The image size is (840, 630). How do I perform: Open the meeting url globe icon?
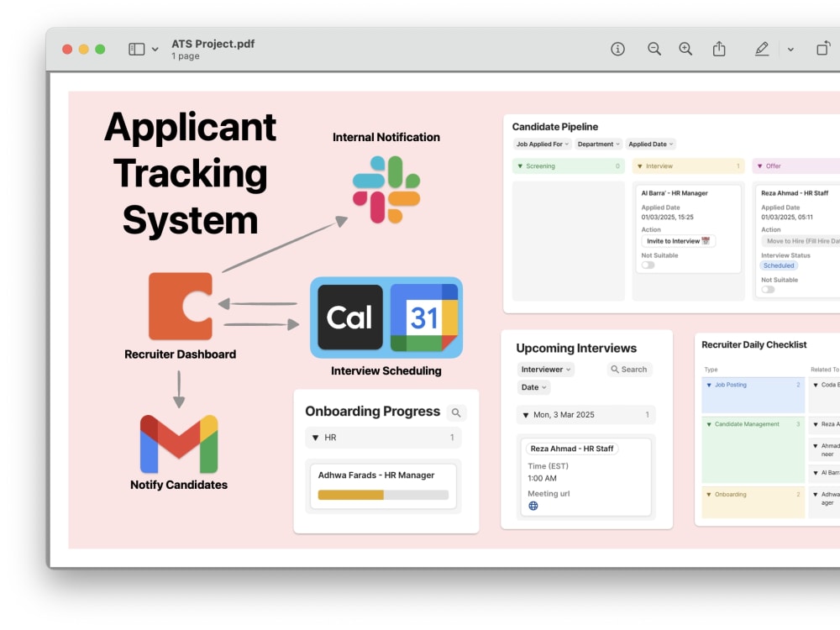[x=533, y=506]
